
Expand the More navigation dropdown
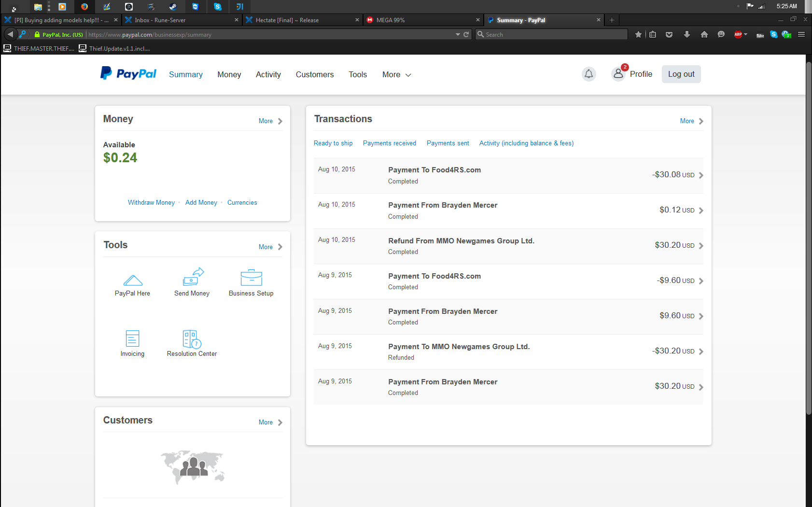click(x=396, y=74)
